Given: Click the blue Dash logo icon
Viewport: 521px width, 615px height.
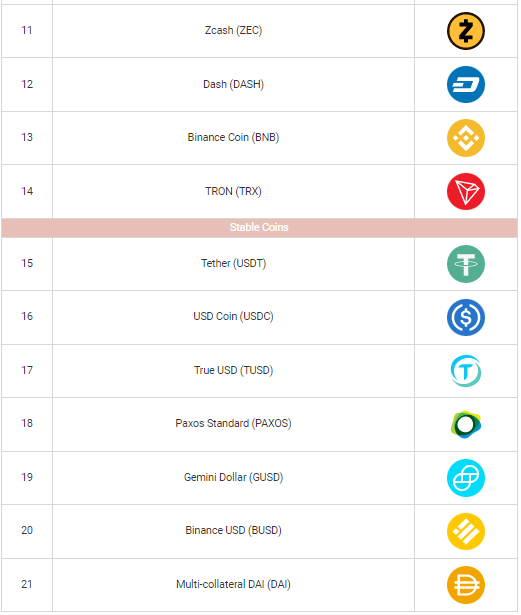Looking at the screenshot, I should (x=466, y=84).
